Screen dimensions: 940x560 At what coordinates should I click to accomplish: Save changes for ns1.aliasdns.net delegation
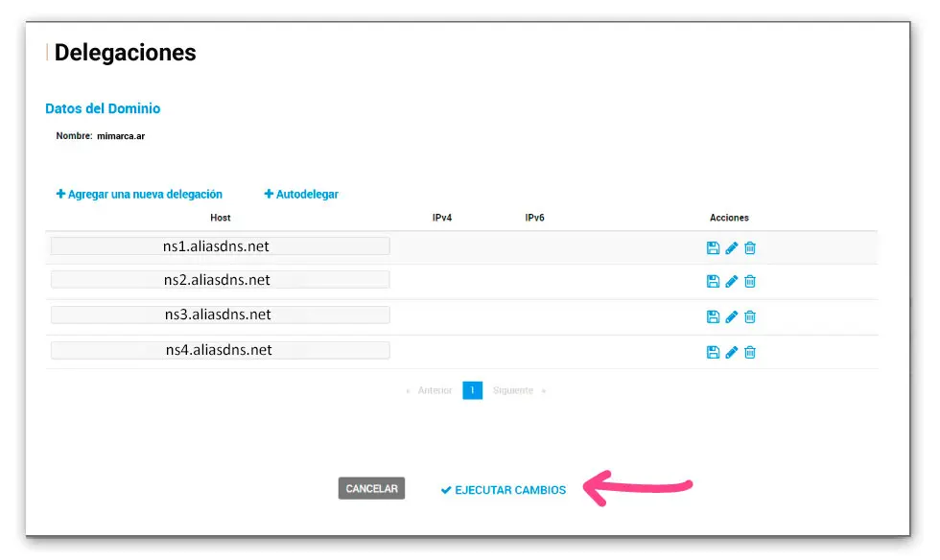coord(713,247)
